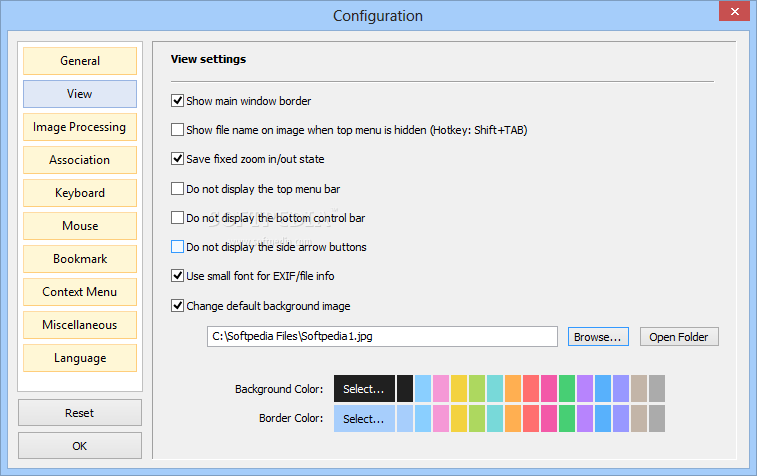Image resolution: width=757 pixels, height=476 pixels.
Task: Click the Reset button
Action: (80, 413)
